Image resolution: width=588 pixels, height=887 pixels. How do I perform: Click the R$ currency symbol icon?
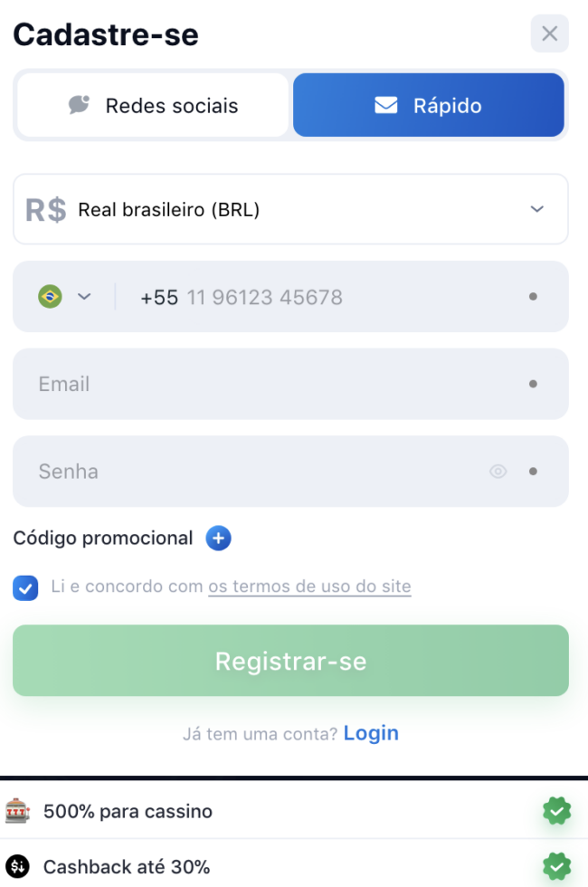(x=46, y=210)
